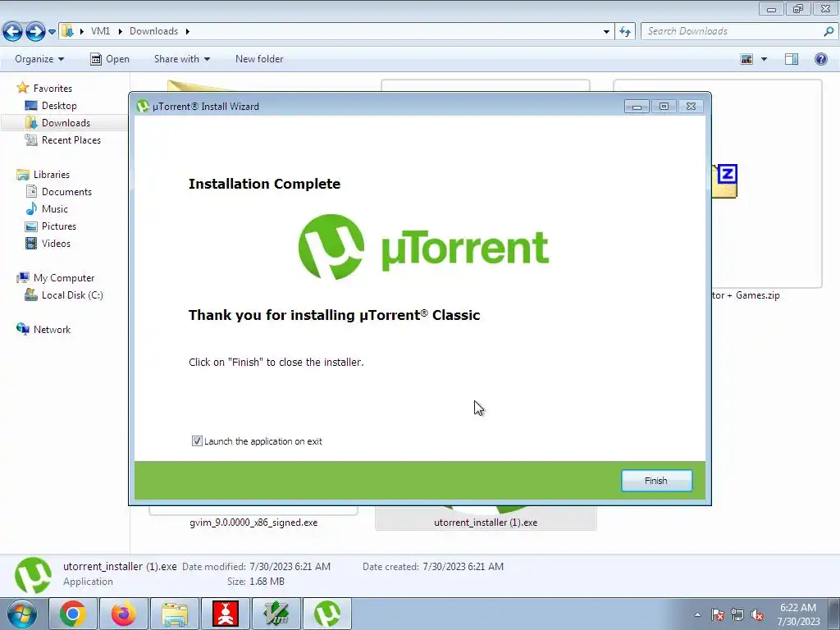840x630 pixels.
Task: Click the search magnifier icon
Action: click(x=829, y=31)
